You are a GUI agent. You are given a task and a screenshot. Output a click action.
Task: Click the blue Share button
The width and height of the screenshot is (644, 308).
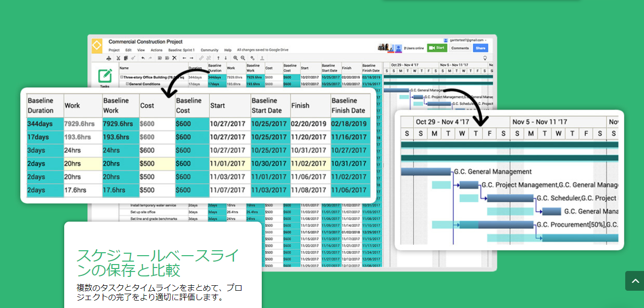click(480, 48)
